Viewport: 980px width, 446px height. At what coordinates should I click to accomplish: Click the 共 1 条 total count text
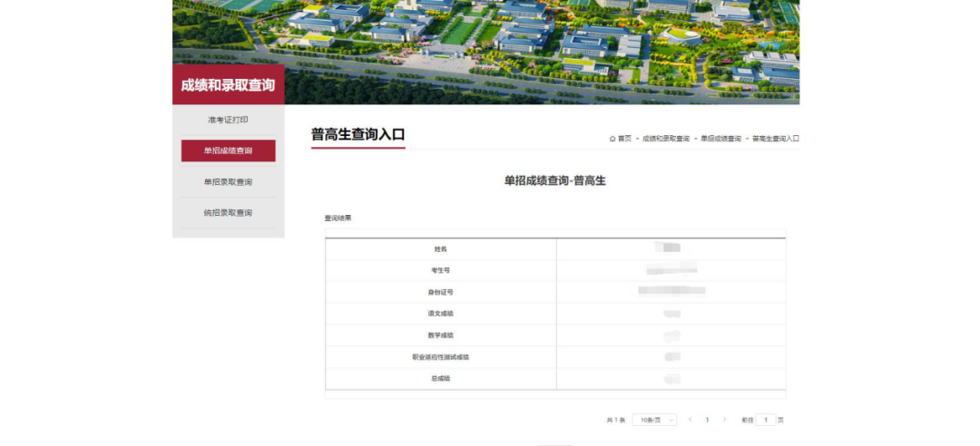pyautogui.click(x=615, y=421)
